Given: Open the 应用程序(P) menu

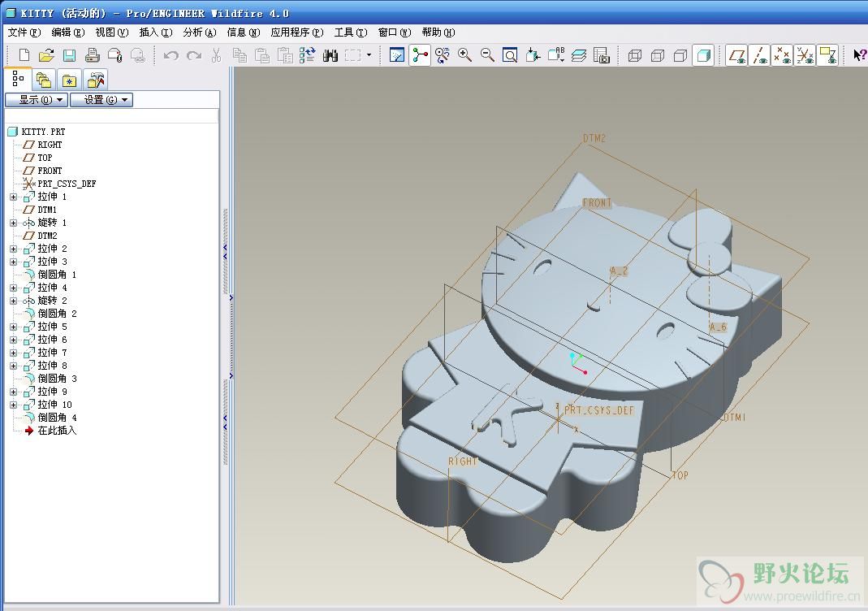Looking at the screenshot, I should click(296, 32).
